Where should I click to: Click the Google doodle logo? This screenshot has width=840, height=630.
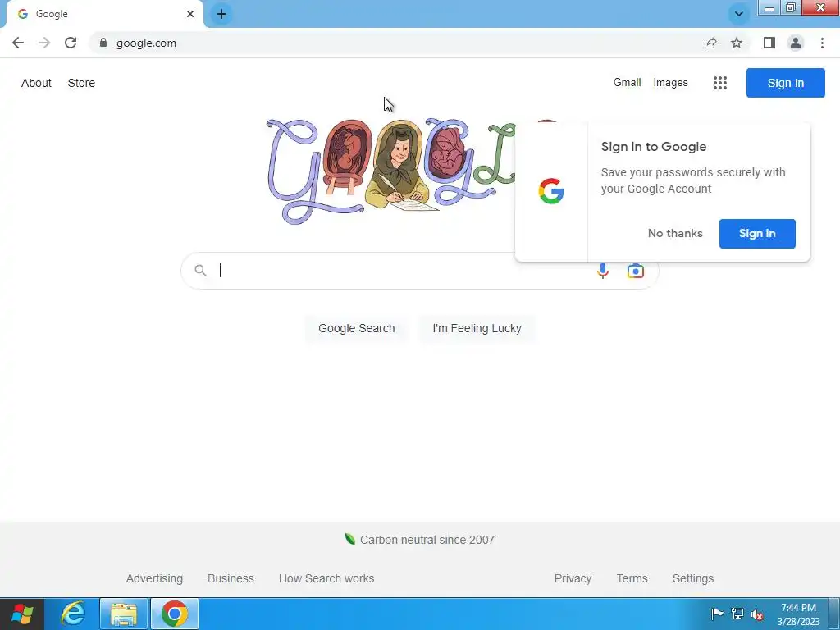(391, 171)
